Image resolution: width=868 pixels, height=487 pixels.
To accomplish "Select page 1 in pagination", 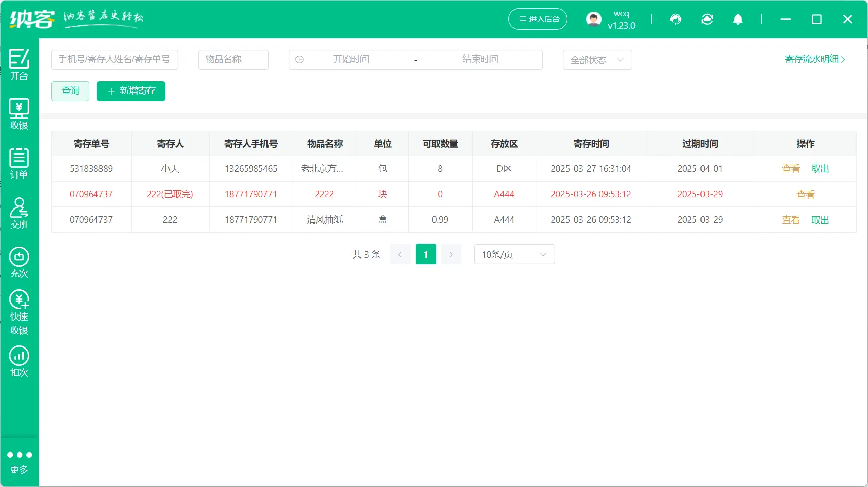I will tap(426, 254).
